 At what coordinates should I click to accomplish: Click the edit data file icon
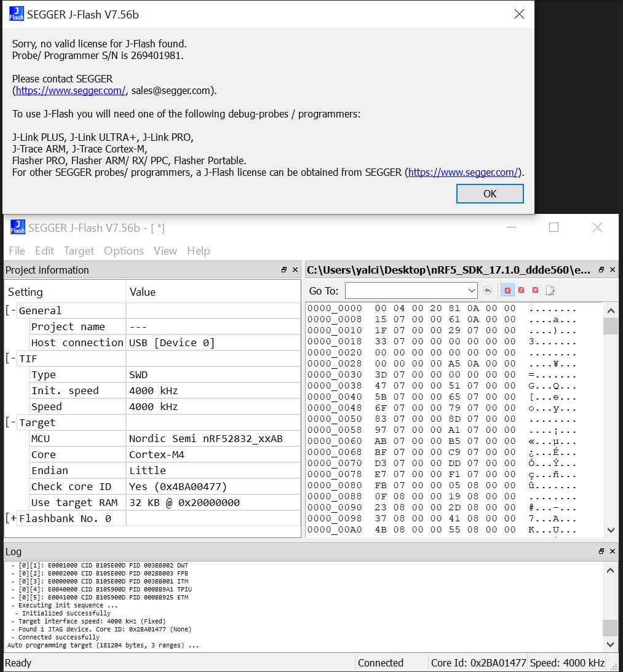pyautogui.click(x=550, y=291)
